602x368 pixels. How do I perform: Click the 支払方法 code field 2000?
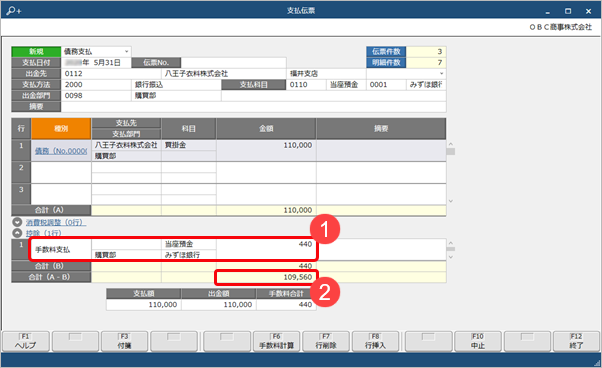(x=96, y=84)
